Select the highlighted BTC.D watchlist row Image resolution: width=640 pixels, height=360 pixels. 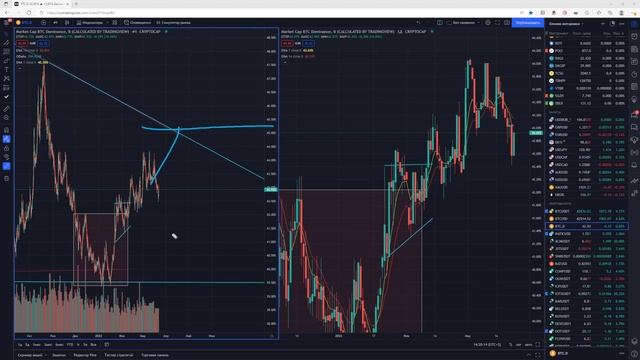586,226
